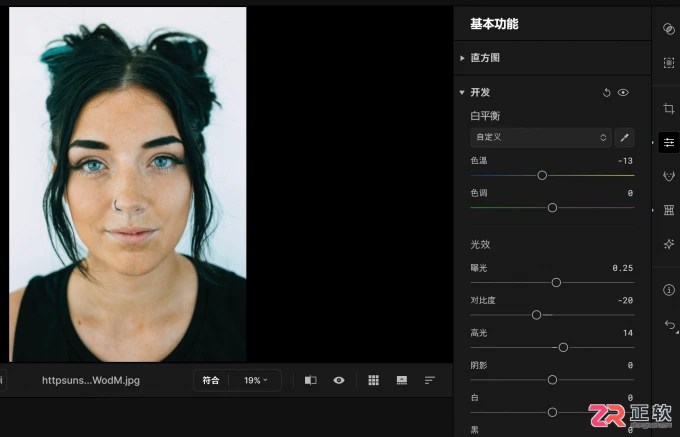Toggle 开发 panel visibility eye
The width and height of the screenshot is (680, 437).
(623, 92)
